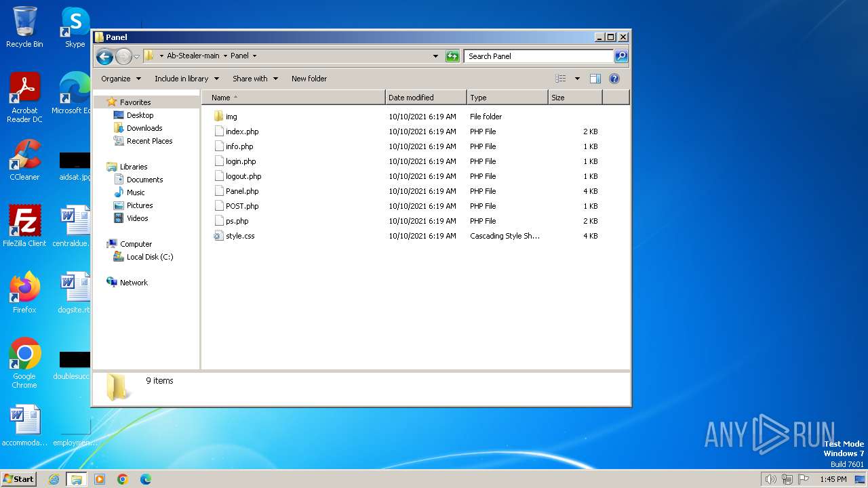Screen dimensions: 868x488
Task: Select the ps.php file
Action: tap(237, 221)
